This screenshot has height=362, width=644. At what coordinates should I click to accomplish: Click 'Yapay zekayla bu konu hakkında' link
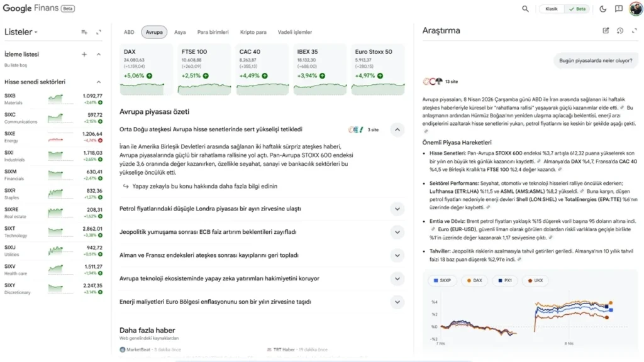click(200, 186)
